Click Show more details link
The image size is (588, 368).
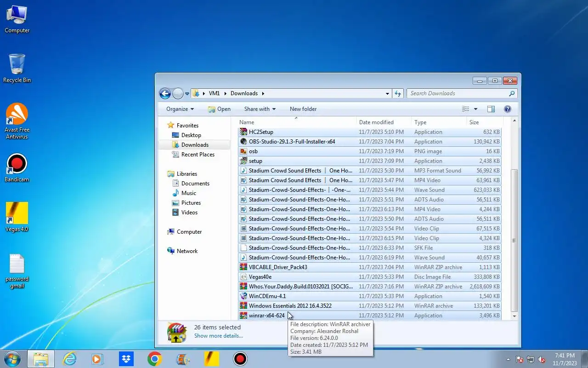click(x=219, y=336)
